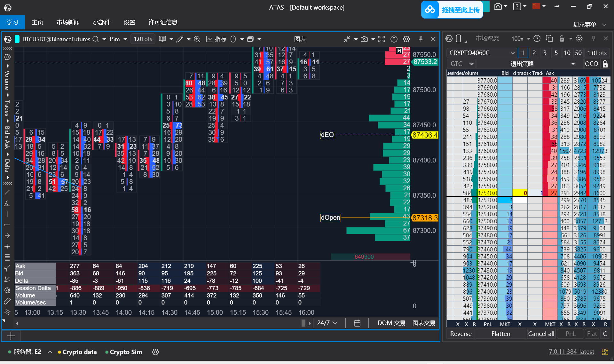
Task: Open the DOM panel settings gear
Action: (x=579, y=39)
